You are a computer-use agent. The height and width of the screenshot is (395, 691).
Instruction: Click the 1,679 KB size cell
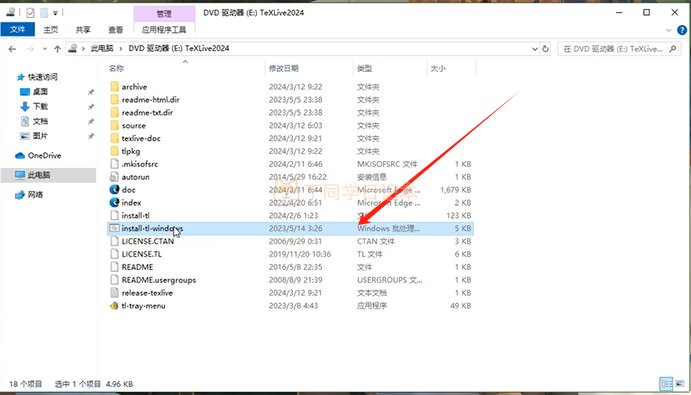(x=456, y=190)
